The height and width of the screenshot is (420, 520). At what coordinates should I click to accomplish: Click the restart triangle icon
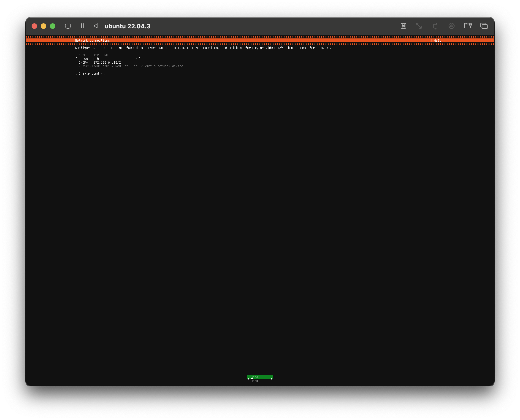click(96, 26)
